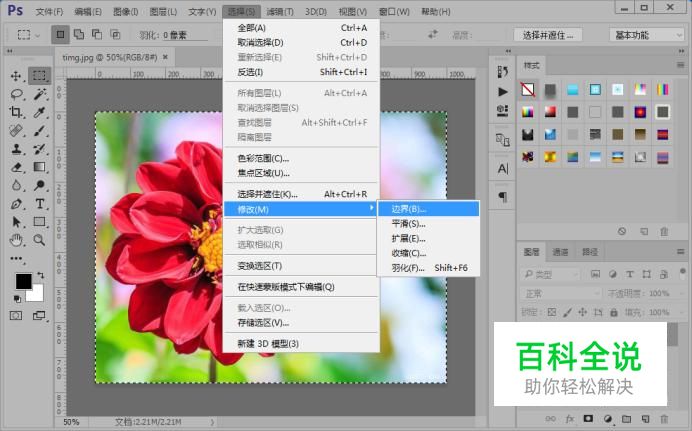Select the History Brush tool
Viewport: 692px width, 431px height.
(x=40, y=149)
